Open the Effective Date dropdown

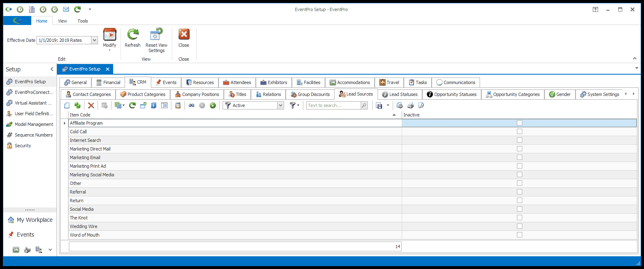click(94, 40)
